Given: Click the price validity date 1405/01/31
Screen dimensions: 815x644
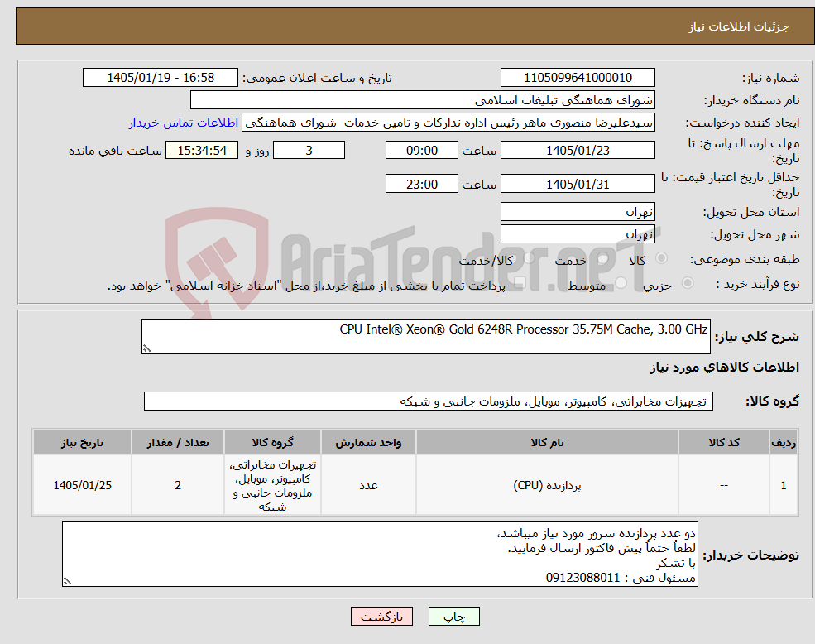Looking at the screenshot, I should 578,184.
